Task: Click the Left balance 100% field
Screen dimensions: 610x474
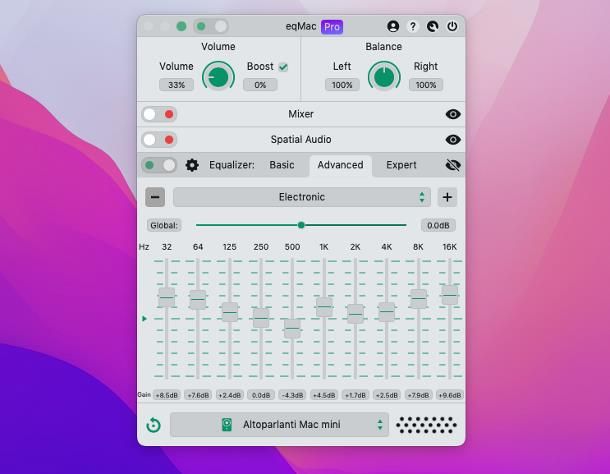Action: (342, 85)
